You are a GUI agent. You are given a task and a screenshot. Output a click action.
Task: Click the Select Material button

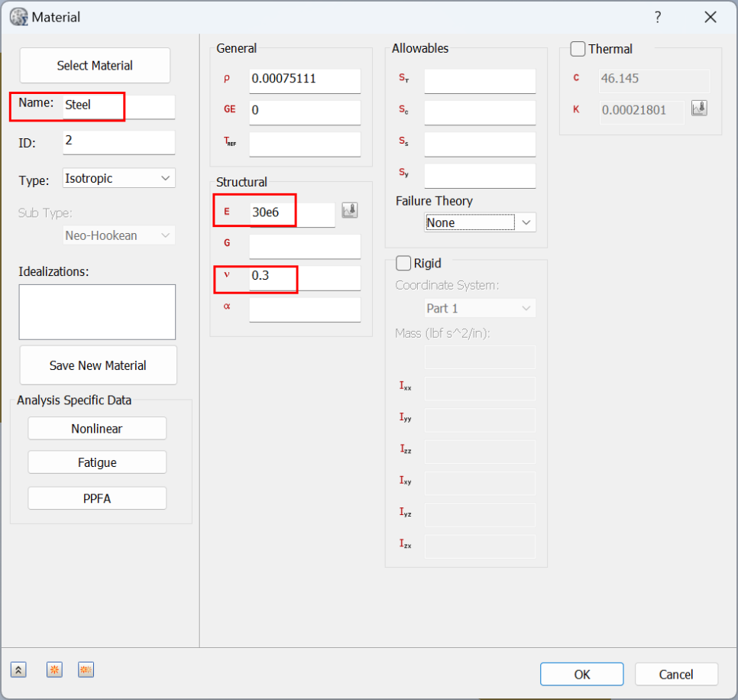click(95, 66)
